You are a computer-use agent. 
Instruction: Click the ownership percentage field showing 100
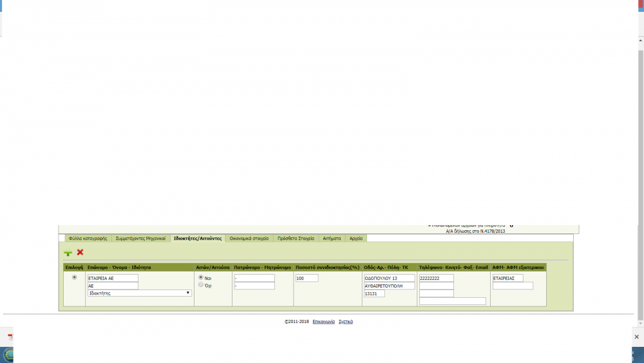click(x=307, y=278)
